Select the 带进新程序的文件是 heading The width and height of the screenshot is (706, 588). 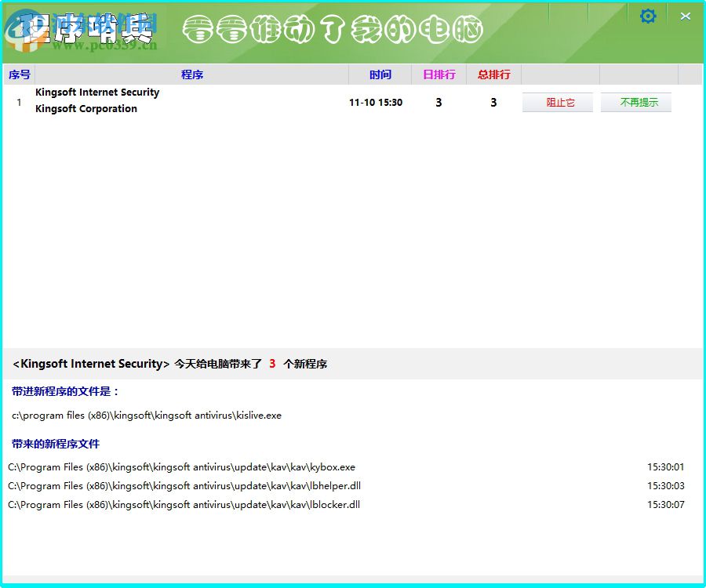(x=65, y=391)
